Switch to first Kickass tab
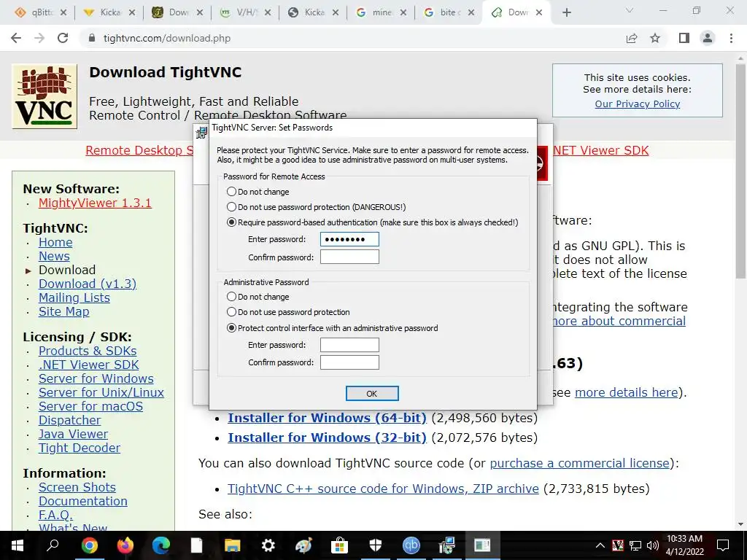Screen dimensions: 747x560 tap(109, 12)
